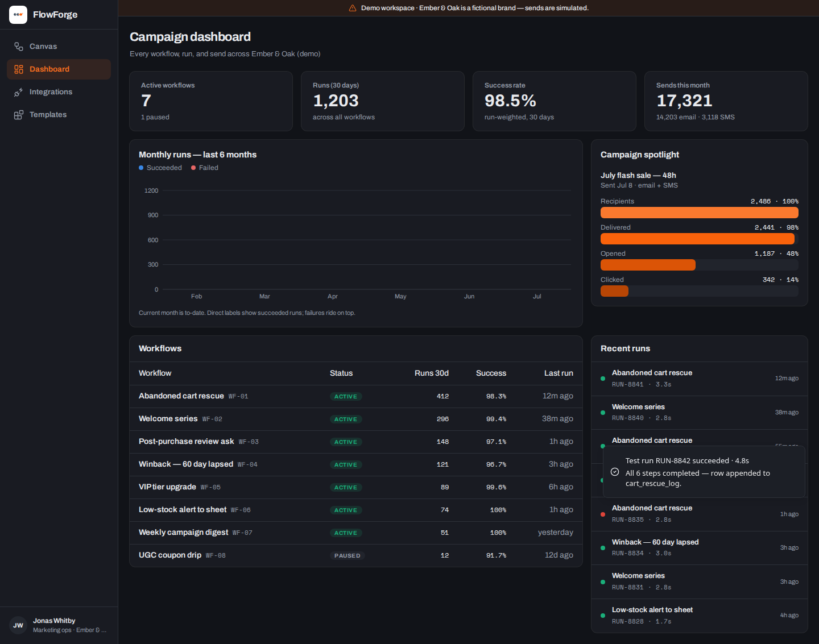The height and width of the screenshot is (644, 819).
Task: Open Abandoned cart rescue workflow row
Action: [x=356, y=396]
